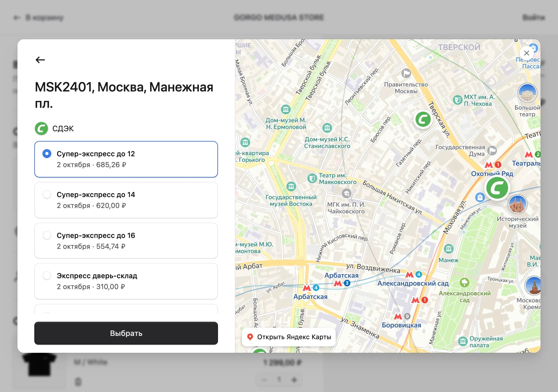
Task: Click the СДЭК pin near Охотный Ряд
Action: point(497,188)
